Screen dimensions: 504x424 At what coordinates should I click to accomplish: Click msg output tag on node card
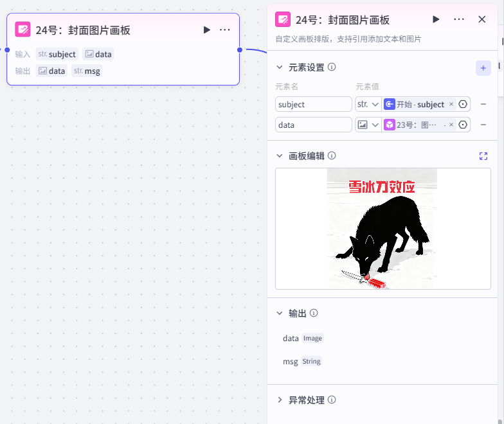pos(87,71)
